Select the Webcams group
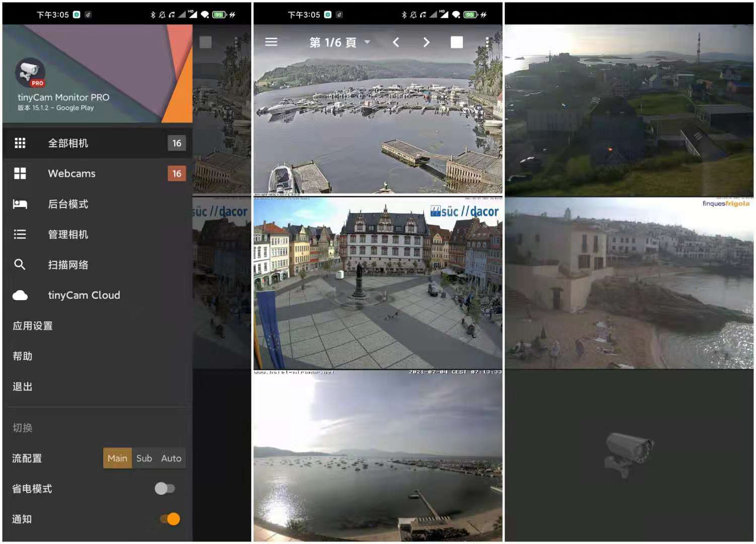 tap(72, 173)
